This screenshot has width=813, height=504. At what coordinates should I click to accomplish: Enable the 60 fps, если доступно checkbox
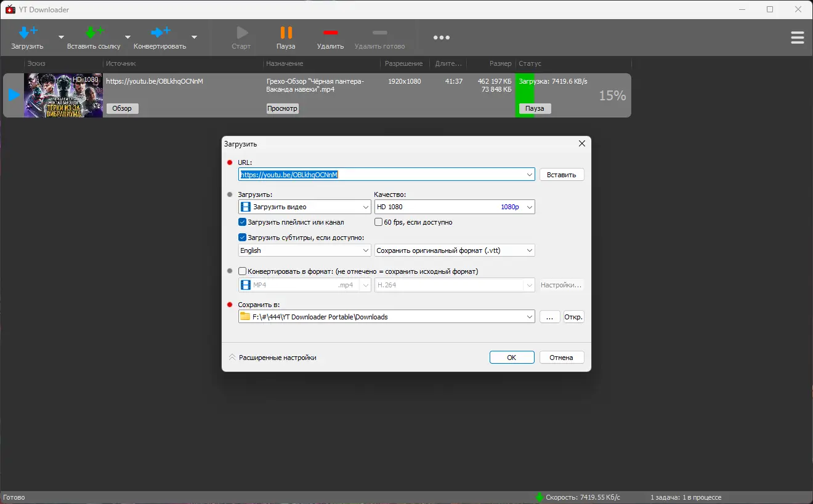coord(379,222)
